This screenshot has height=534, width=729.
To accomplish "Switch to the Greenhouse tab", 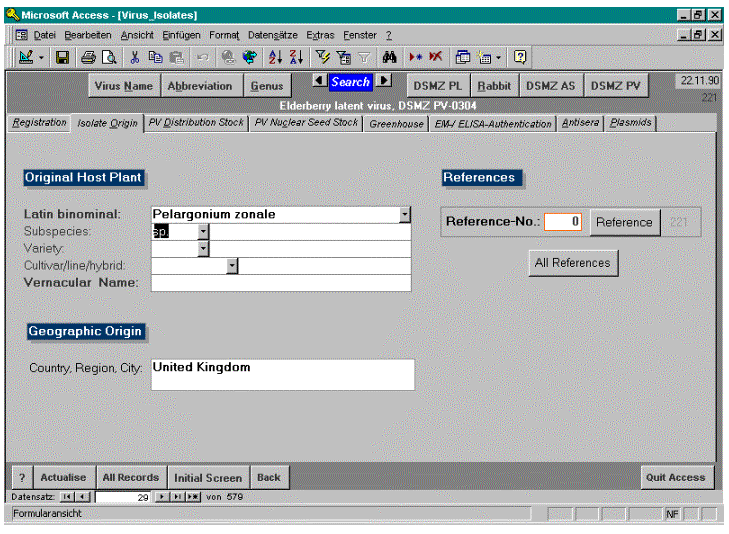I will 396,124.
